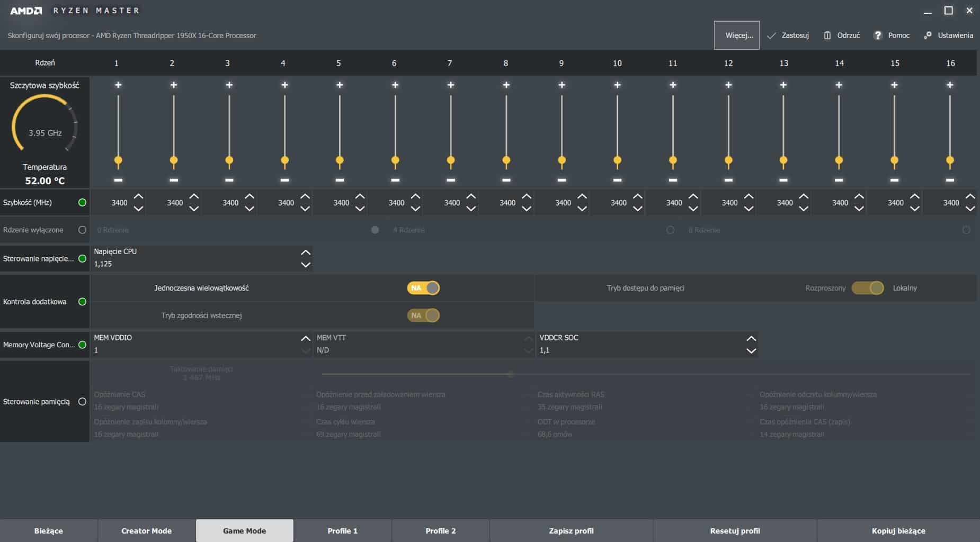Select the 4 Rdzenie radio option

pyautogui.click(x=670, y=230)
